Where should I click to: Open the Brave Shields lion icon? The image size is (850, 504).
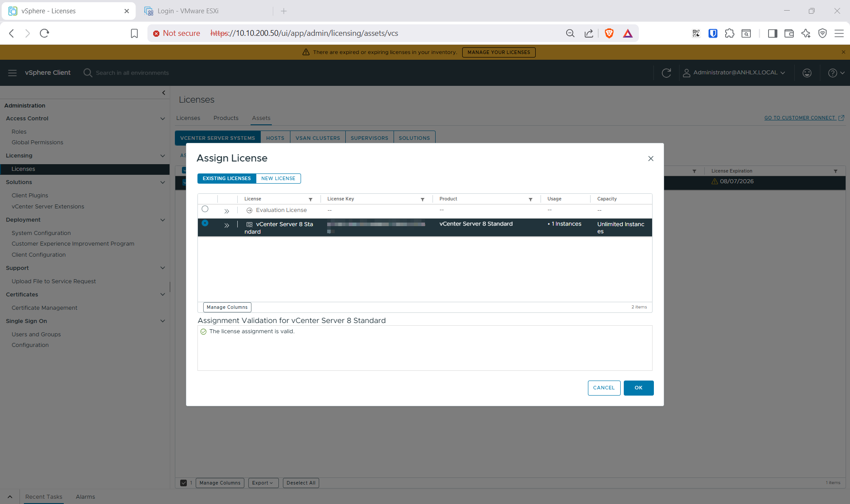tap(609, 33)
